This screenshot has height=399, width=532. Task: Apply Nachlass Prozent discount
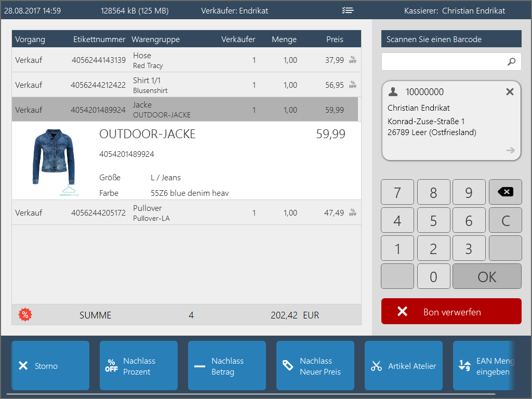coord(139,366)
